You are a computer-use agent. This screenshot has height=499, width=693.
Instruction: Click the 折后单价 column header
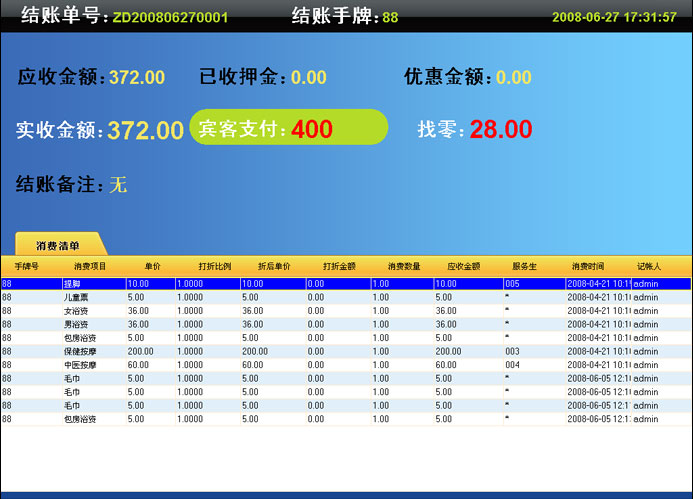tap(274, 267)
